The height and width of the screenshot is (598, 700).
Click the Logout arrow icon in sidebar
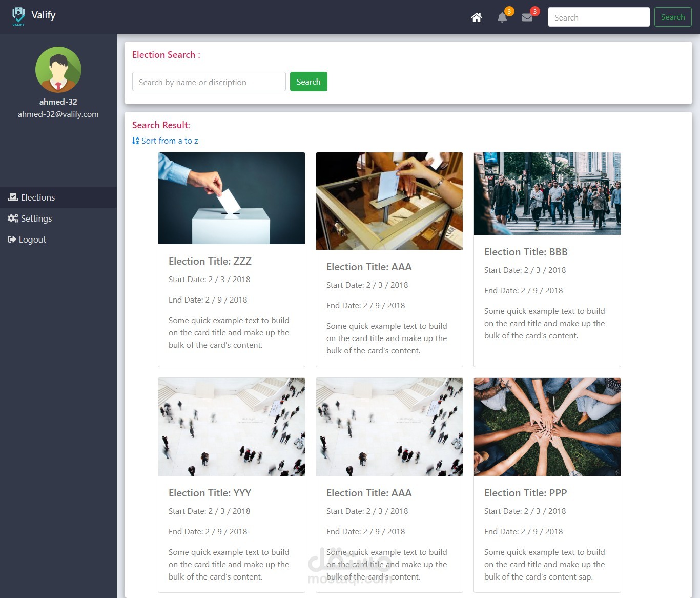12,239
